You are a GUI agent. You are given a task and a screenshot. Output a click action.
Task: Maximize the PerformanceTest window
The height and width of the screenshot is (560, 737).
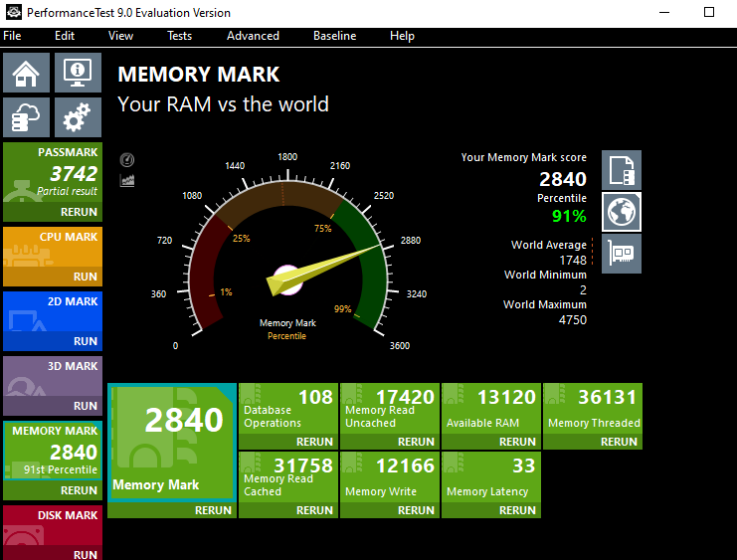click(x=709, y=12)
